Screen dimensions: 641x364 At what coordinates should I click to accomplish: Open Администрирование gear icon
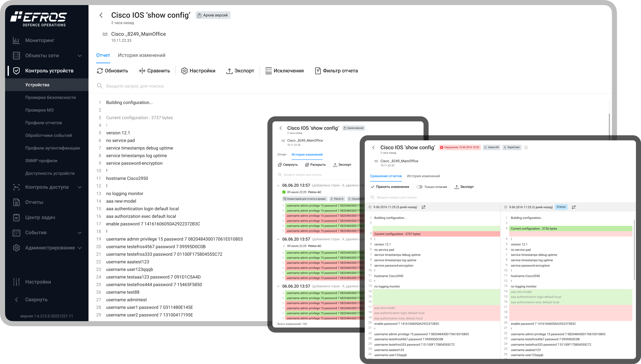point(16,248)
